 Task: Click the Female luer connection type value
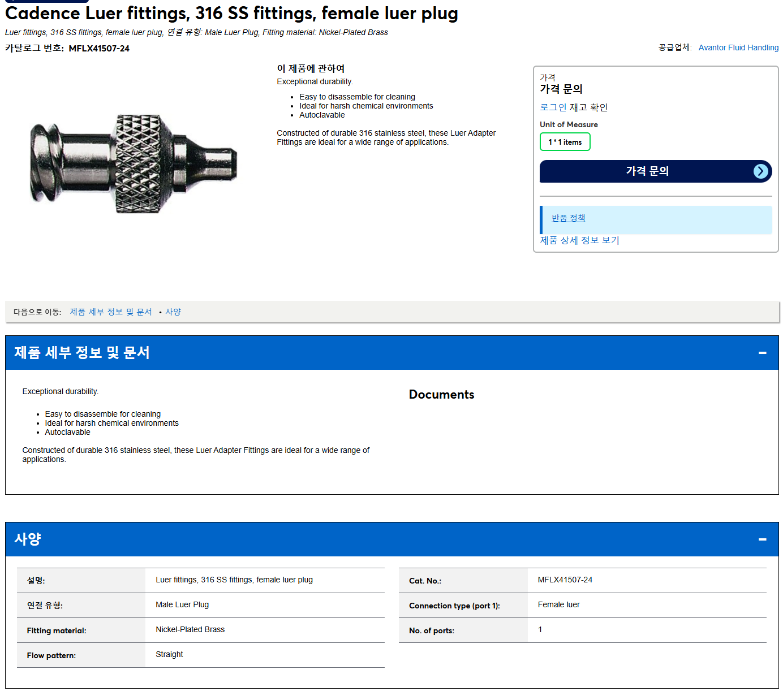558,604
